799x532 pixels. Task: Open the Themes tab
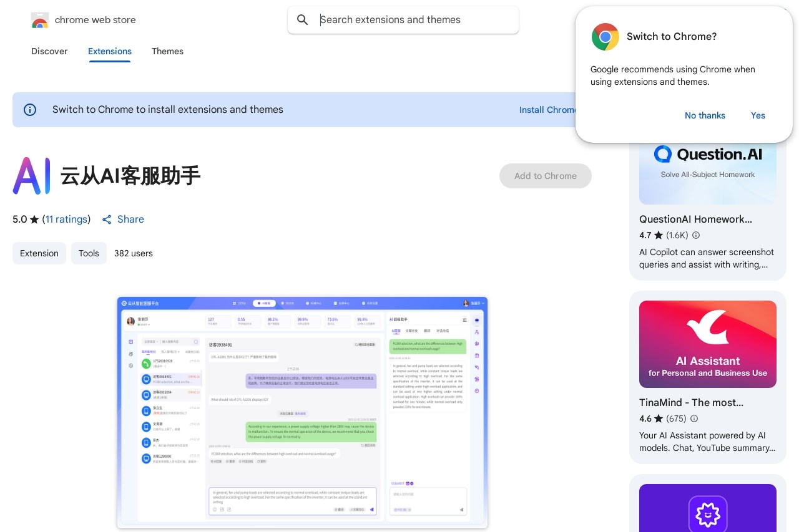pyautogui.click(x=167, y=51)
